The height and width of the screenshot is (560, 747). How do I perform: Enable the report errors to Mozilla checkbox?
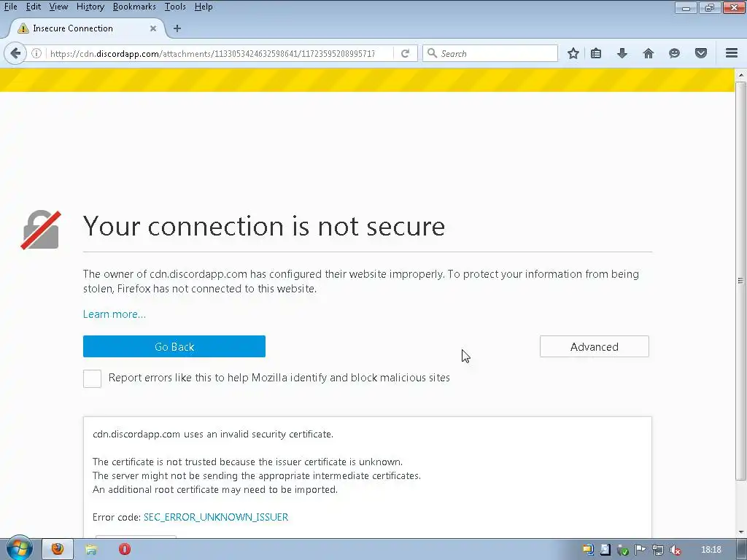click(92, 378)
